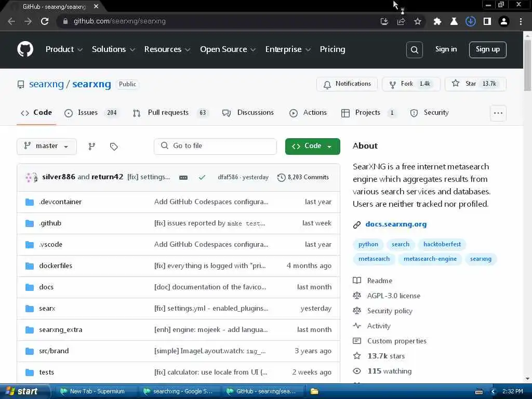Open the searxng_extra folder

pyautogui.click(x=61, y=330)
